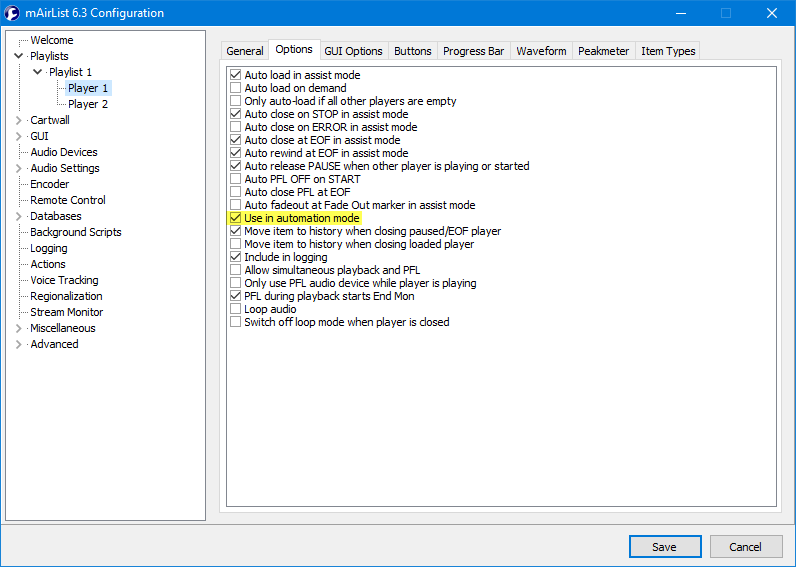Toggle Auto rewind at EOF in assist mode
Viewport: 796px width, 567px height.
tap(235, 153)
